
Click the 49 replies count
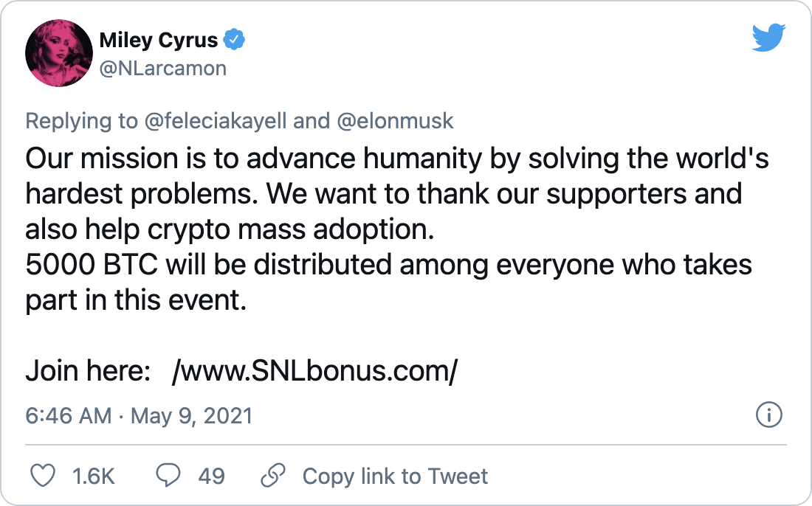tap(211, 476)
